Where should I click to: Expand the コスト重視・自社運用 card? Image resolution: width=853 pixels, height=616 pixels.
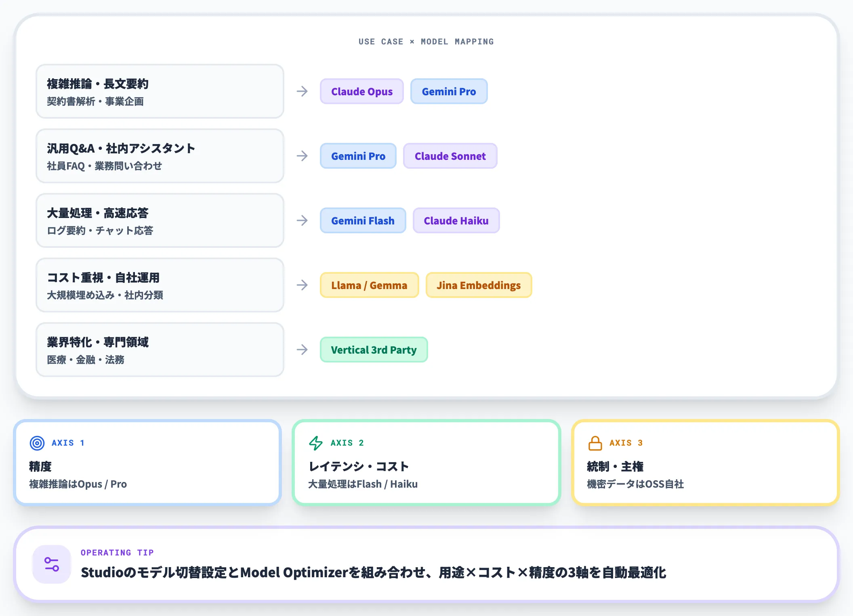tap(160, 285)
